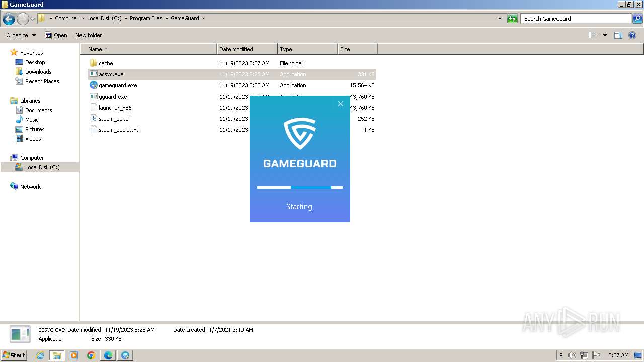Open Favorites in the navigation pane
This screenshot has height=362, width=644.
(x=31, y=53)
